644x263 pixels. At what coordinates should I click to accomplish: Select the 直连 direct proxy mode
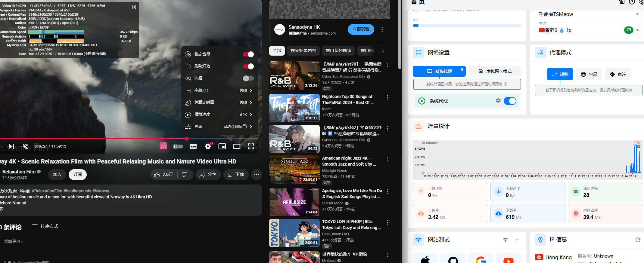point(618,74)
